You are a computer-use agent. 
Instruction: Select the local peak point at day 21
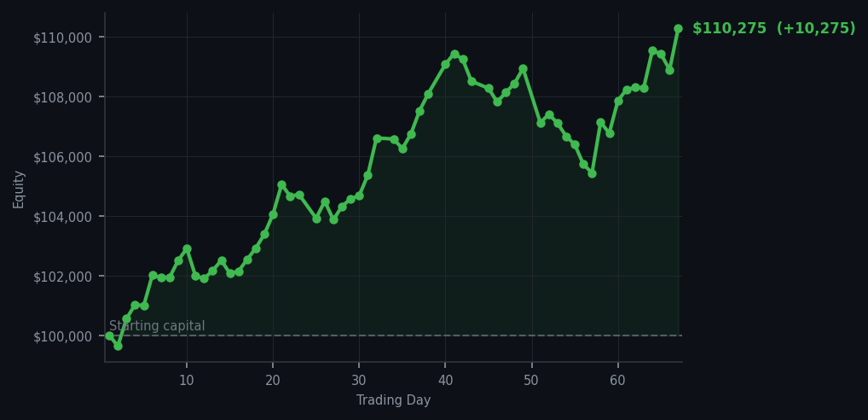click(281, 184)
